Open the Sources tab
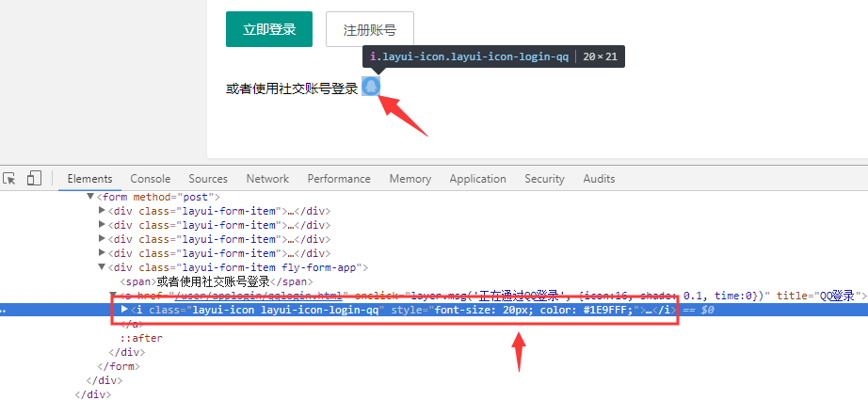The image size is (868, 401). (208, 179)
